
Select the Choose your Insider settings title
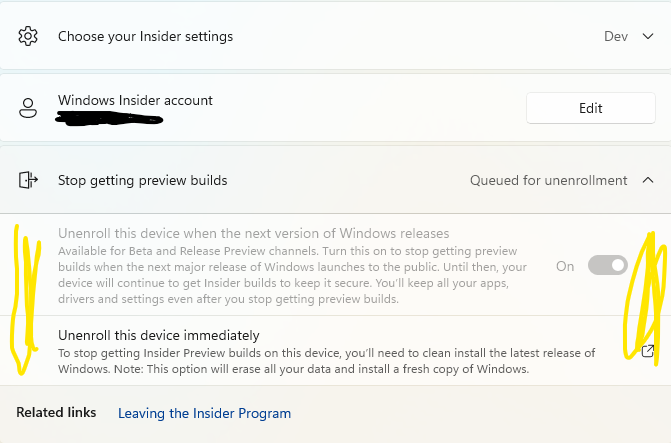click(x=145, y=36)
